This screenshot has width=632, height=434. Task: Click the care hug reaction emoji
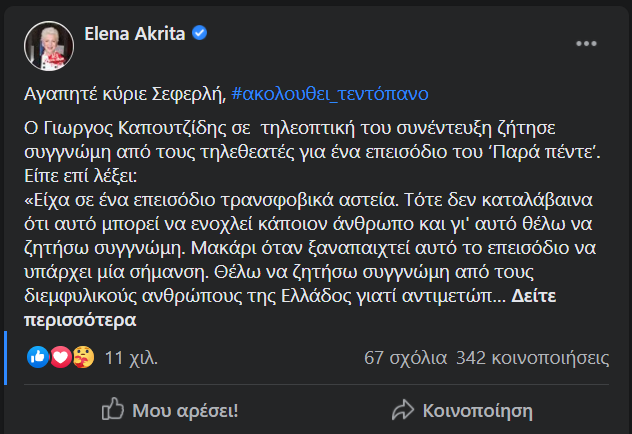click(82, 357)
